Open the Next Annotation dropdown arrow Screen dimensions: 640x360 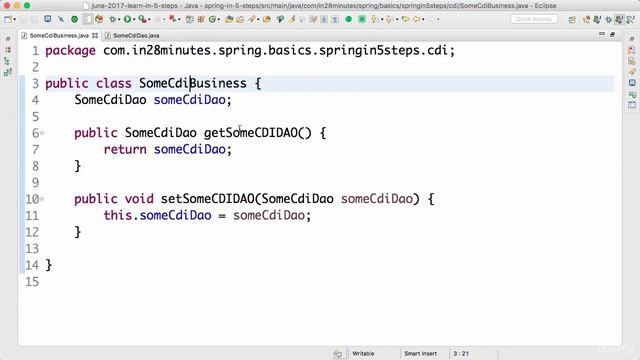[382, 19]
